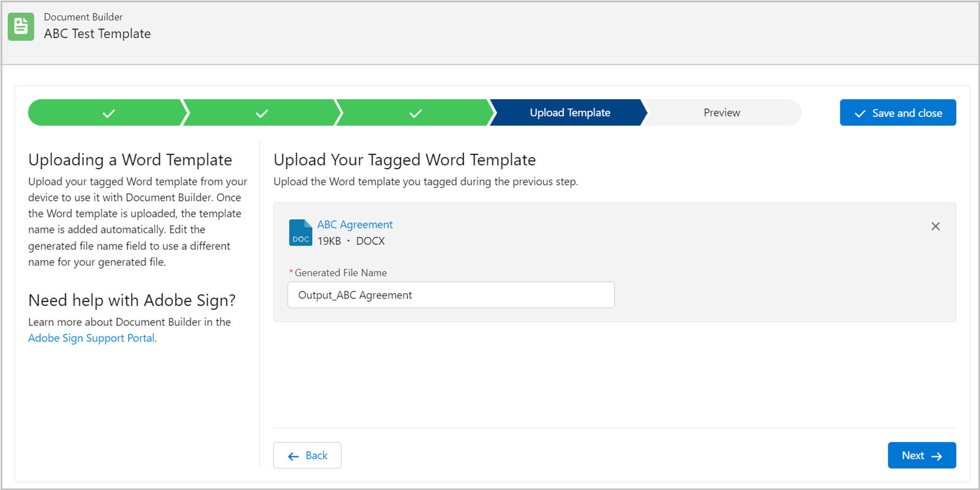This screenshot has width=980, height=490.
Task: Click the Upload Your Tagged Word Template heading
Action: click(x=405, y=160)
